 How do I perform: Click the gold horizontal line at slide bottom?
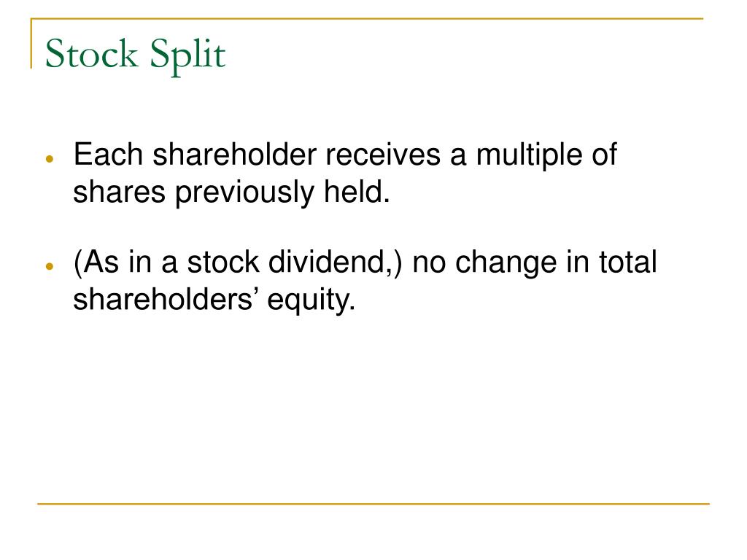373,503
